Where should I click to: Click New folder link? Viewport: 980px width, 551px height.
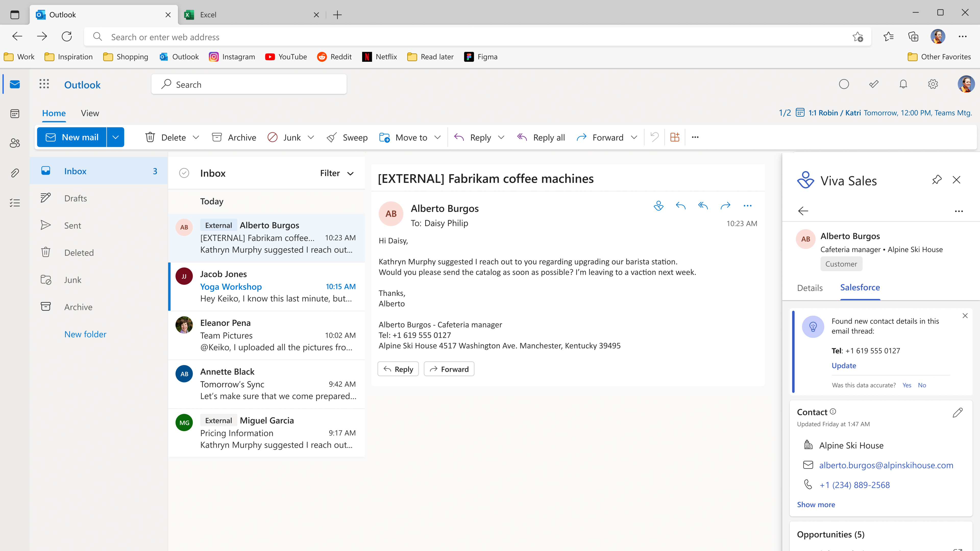[x=85, y=334]
